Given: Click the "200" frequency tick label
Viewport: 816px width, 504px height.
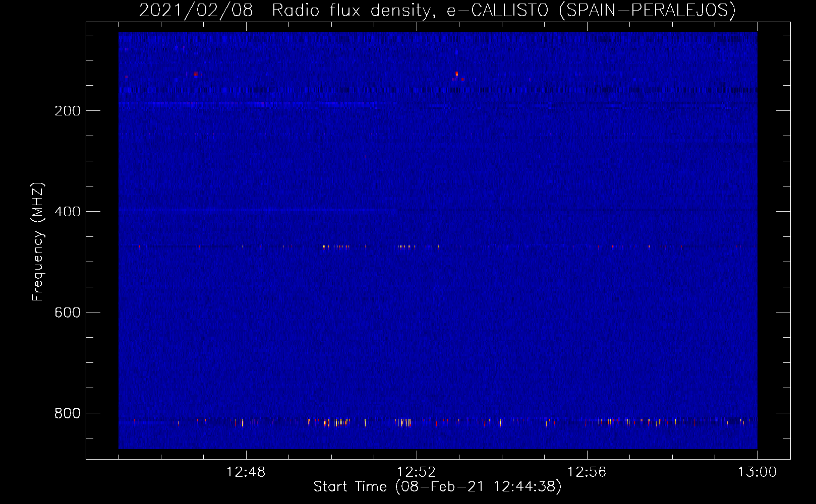Looking at the screenshot, I should coord(68,111).
